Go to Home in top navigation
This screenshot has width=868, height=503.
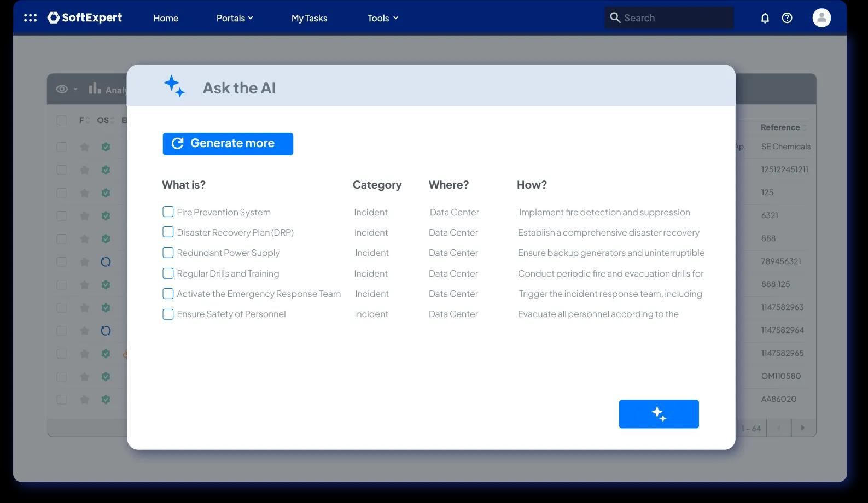[x=166, y=18]
